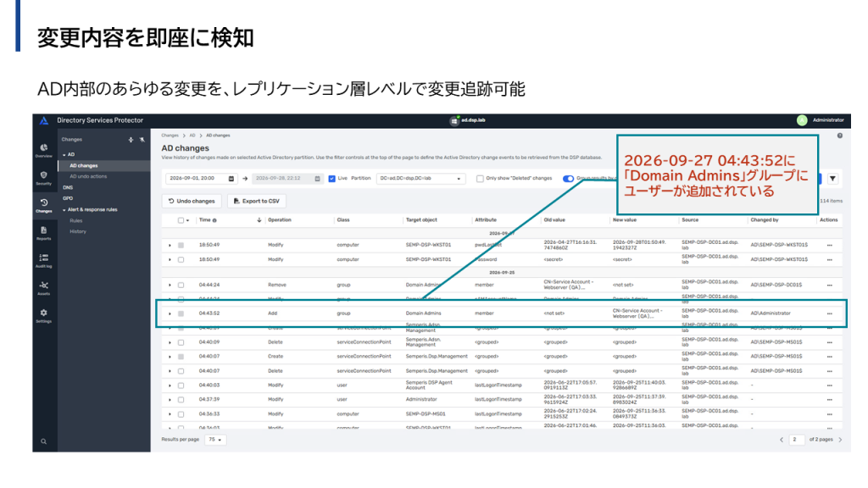Click the AD\Administrator changed-by cell
868x488 pixels.
pyautogui.click(x=771, y=313)
